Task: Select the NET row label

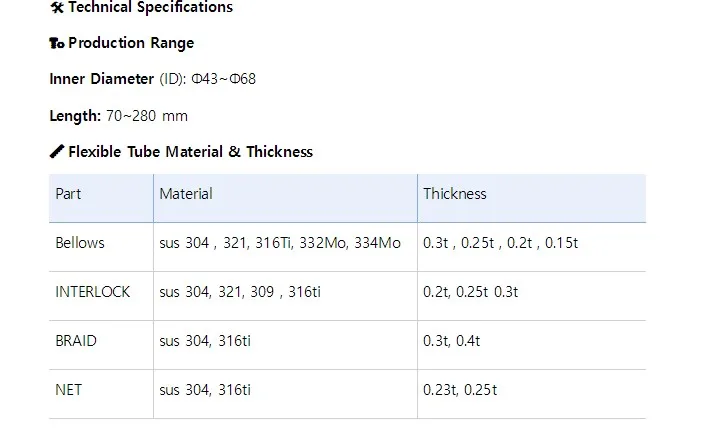Action: (x=69, y=390)
